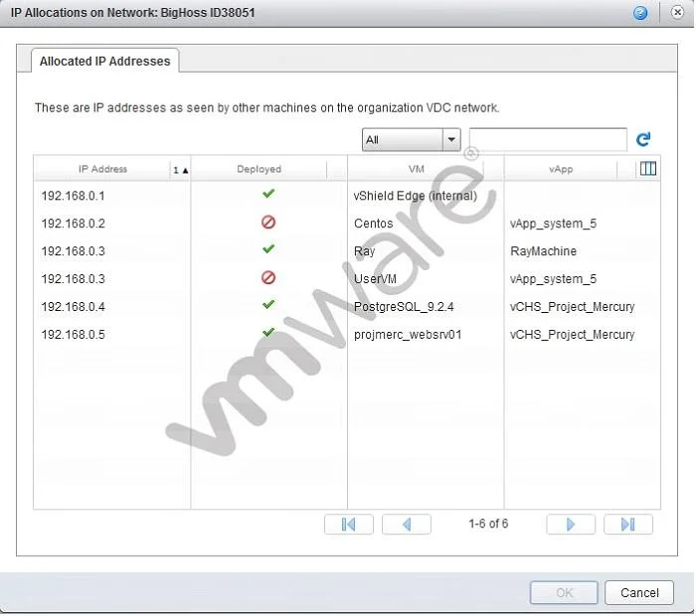
Task: Focus the filter search text field
Action: pyautogui.click(x=548, y=140)
